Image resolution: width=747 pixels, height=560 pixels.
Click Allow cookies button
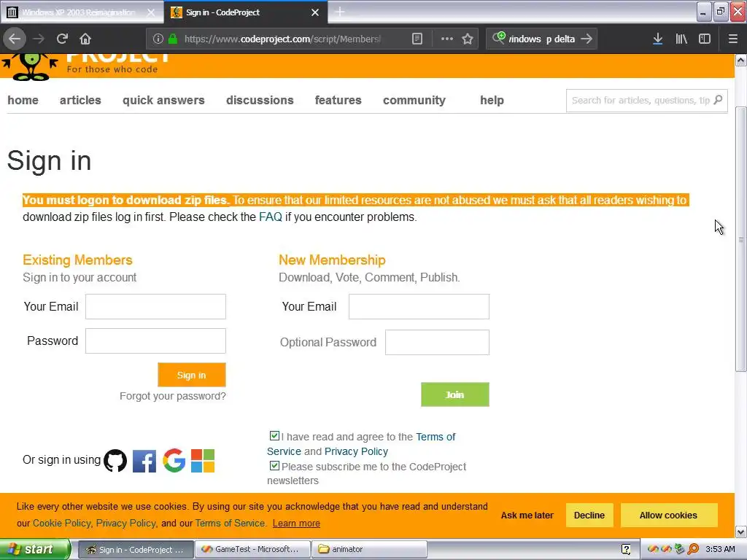668,516
